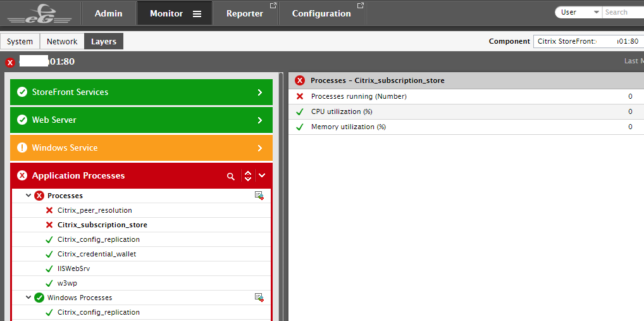Click the critical status icon beside component name
644x321 pixels.
tap(10, 63)
